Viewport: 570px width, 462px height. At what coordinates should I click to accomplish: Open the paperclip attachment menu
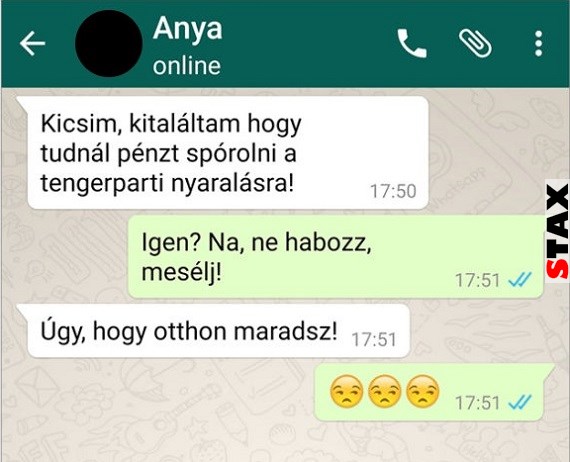coord(475,43)
